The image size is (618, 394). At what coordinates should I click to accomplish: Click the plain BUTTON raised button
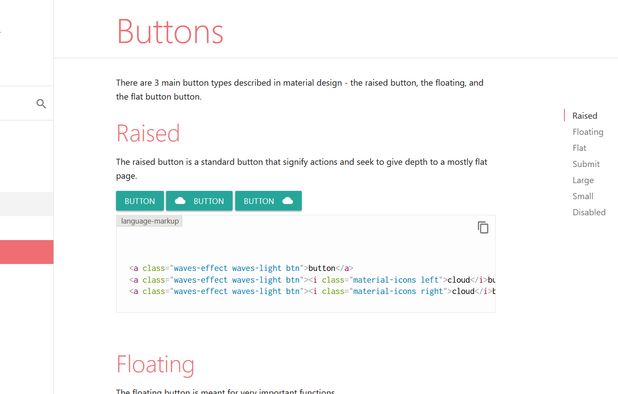coord(140,201)
